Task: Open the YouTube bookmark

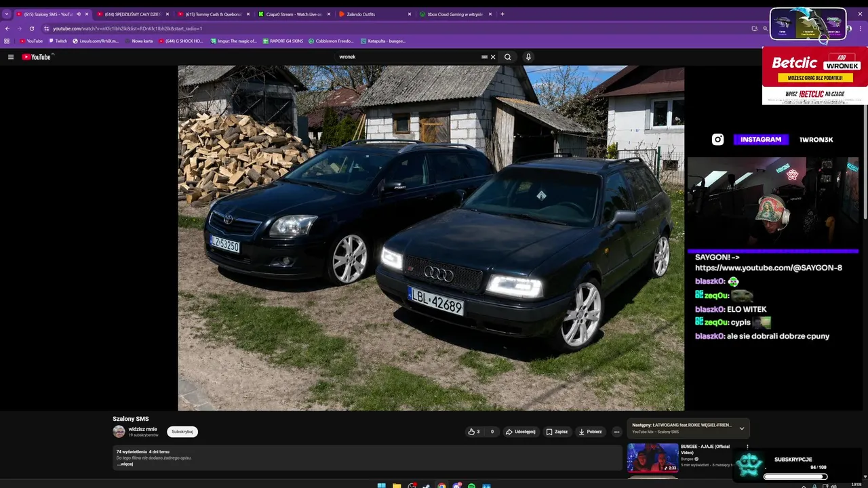Action: click(x=31, y=41)
